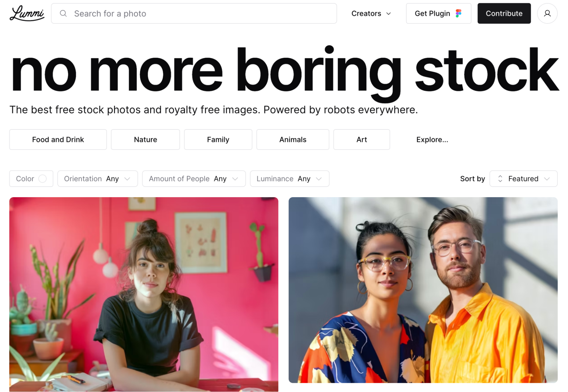Screen dimensions: 568x392
Task: Click the Contribute button
Action: coord(504,13)
